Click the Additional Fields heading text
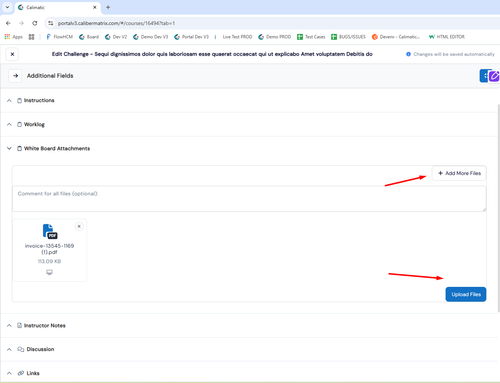The height and width of the screenshot is (383, 500). pyautogui.click(x=50, y=76)
